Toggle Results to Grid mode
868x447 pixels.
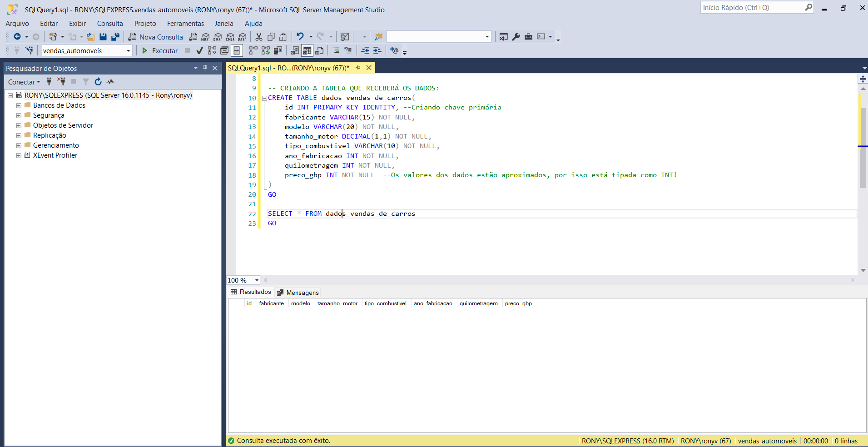pyautogui.click(x=307, y=50)
